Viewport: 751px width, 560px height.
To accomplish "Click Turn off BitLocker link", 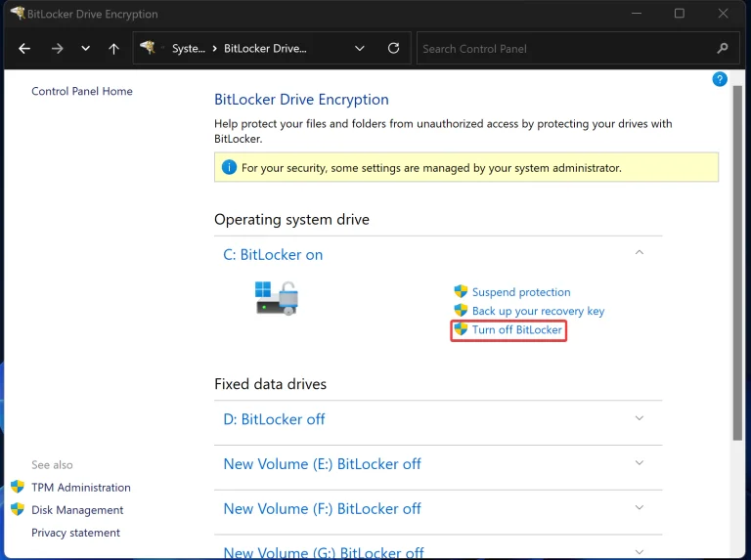I will pos(516,329).
